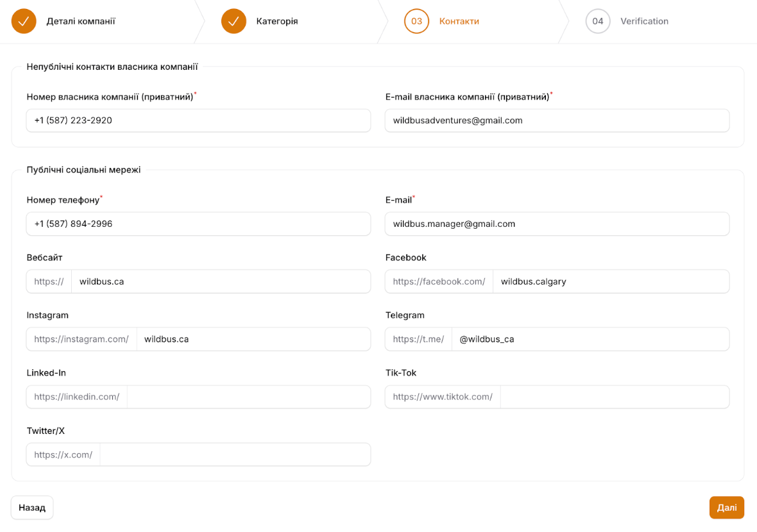Viewport: 757px width, 532px height.
Task: Click into the Instagram username field
Action: click(253, 339)
